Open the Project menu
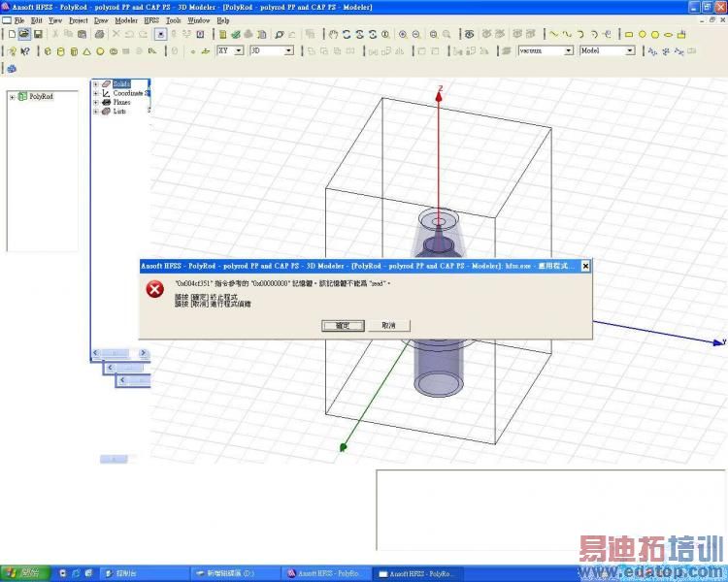 [x=78, y=20]
